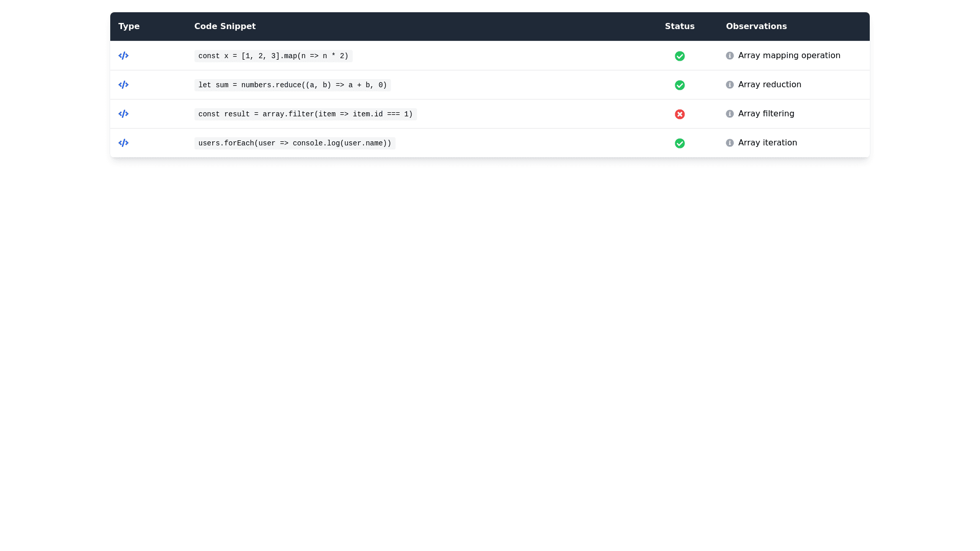Screen dimensions: 980x551
Task: Click the map code snippet text
Action: pos(273,56)
